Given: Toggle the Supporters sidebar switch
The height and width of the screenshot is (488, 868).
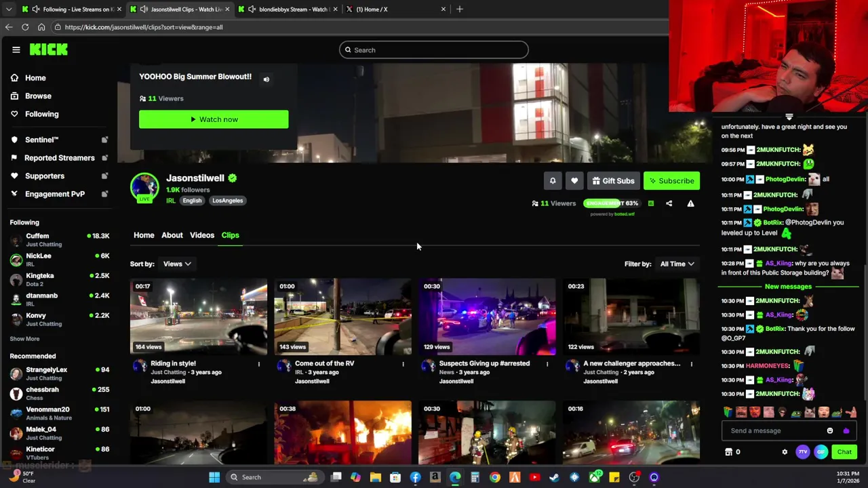Looking at the screenshot, I should click(x=104, y=176).
